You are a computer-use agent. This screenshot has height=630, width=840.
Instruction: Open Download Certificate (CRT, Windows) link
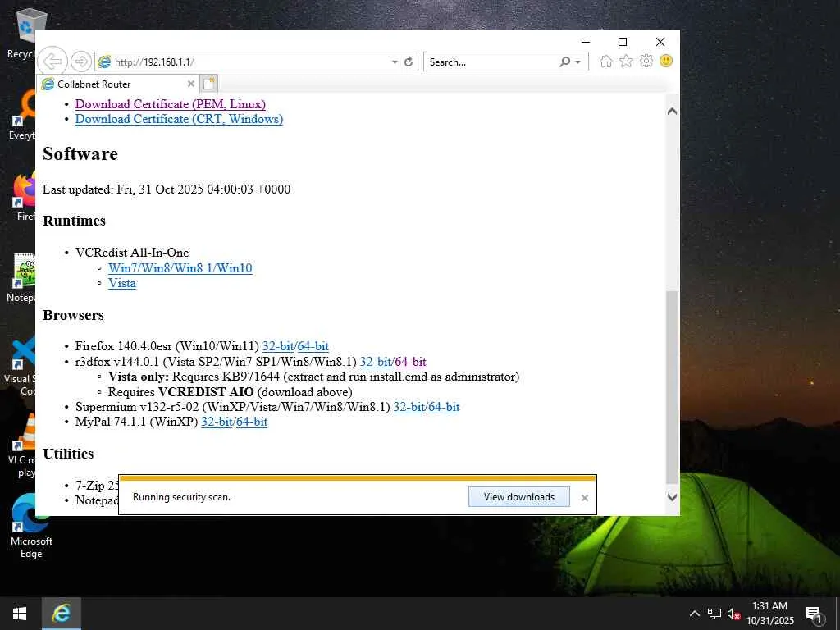tap(179, 119)
